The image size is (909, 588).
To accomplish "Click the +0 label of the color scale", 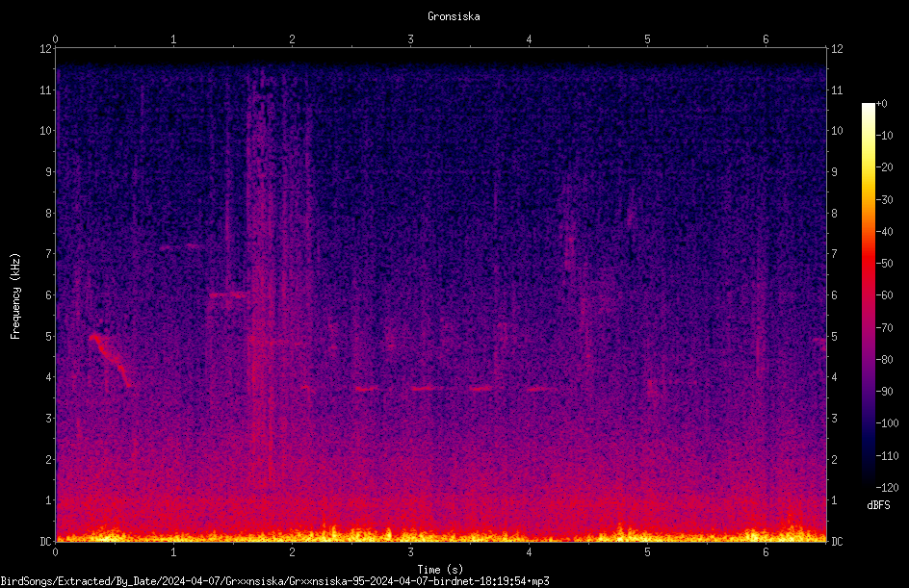I will coord(881,104).
